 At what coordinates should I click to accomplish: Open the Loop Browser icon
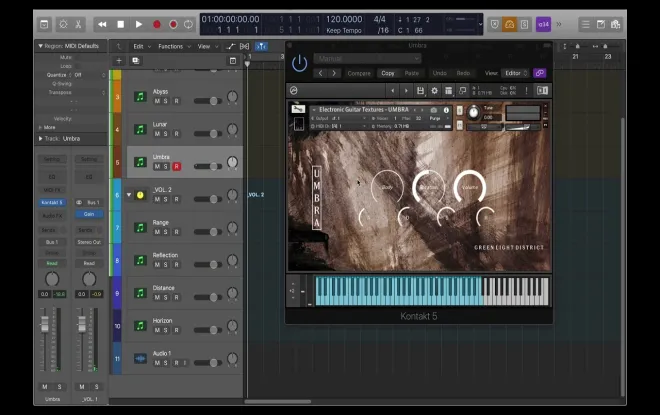pos(615,24)
